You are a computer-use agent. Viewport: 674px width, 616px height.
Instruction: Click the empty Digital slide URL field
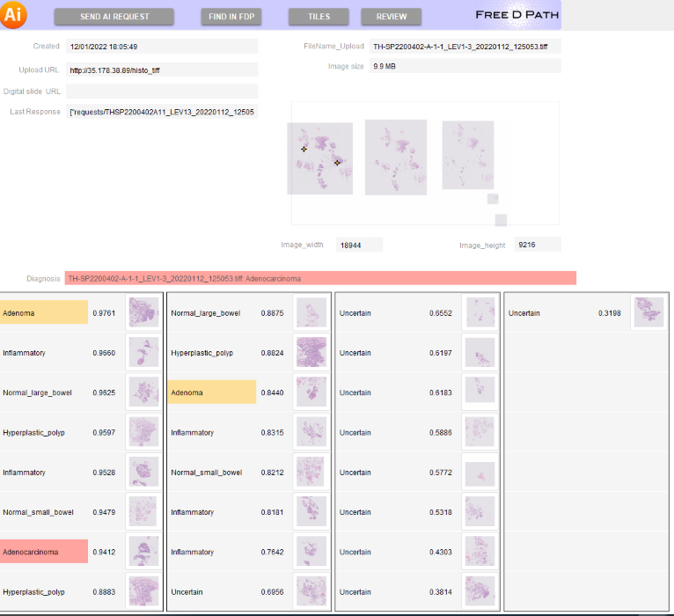pyautogui.click(x=162, y=91)
